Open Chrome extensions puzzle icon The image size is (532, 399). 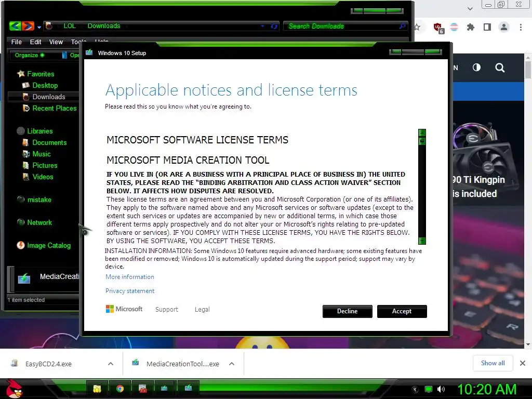[470, 27]
